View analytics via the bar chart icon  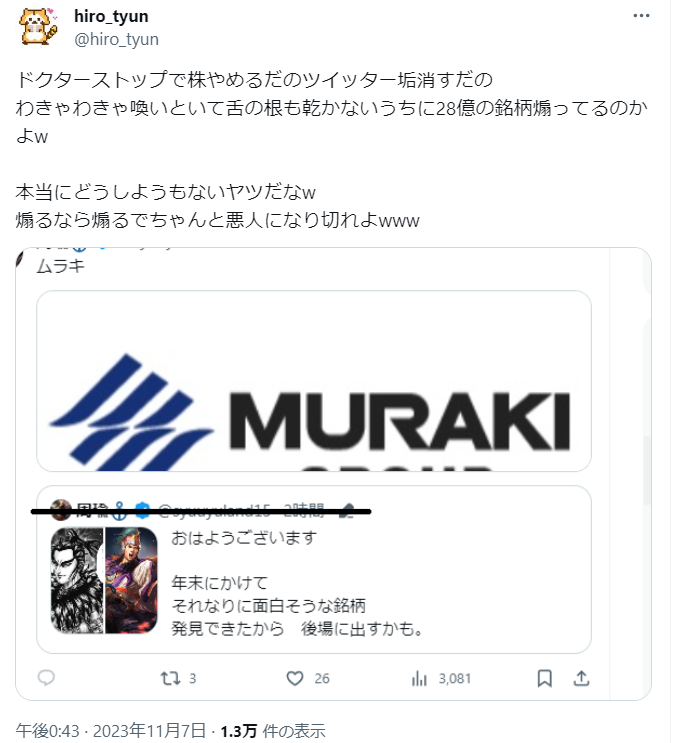click(419, 678)
